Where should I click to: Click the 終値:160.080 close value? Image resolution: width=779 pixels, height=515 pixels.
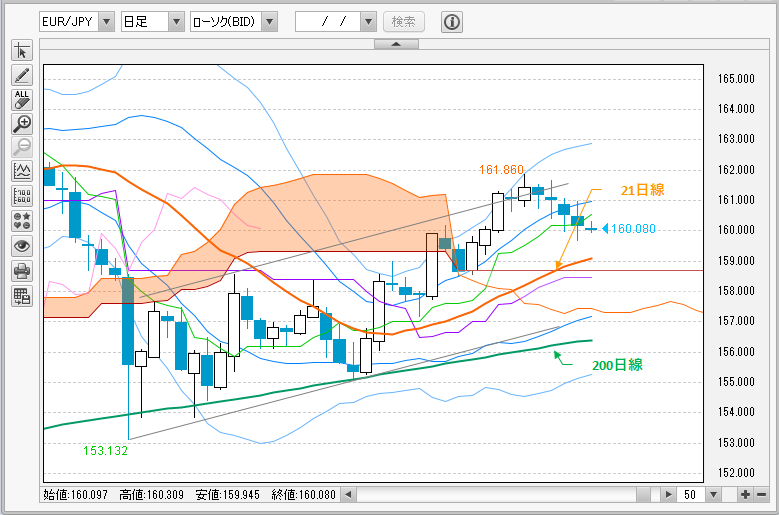point(304,495)
